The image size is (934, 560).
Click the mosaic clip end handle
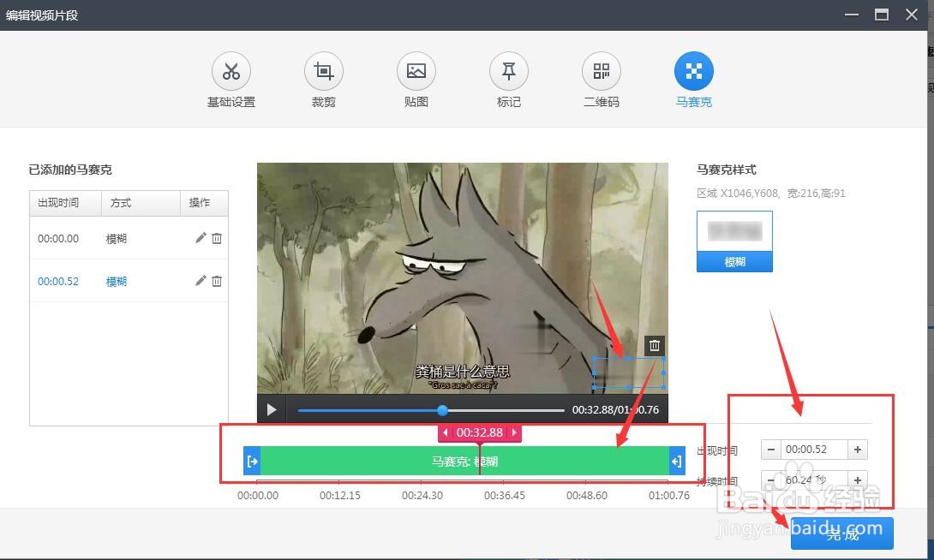pos(676,462)
